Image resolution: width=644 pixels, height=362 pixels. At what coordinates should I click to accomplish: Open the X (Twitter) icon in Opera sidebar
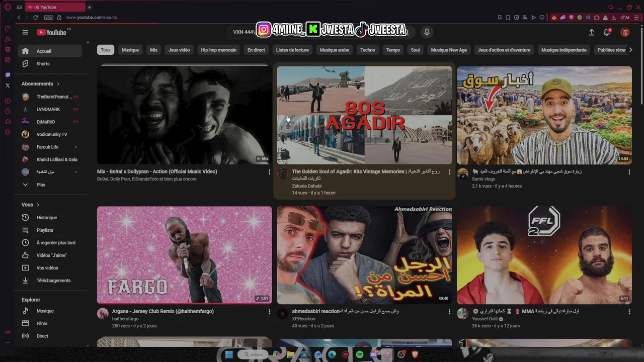[8, 85]
